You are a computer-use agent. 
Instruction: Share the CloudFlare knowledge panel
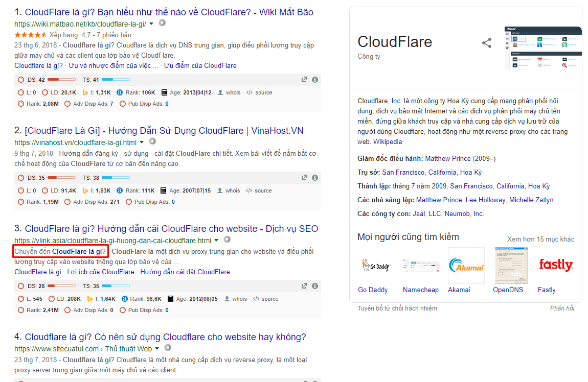click(486, 43)
